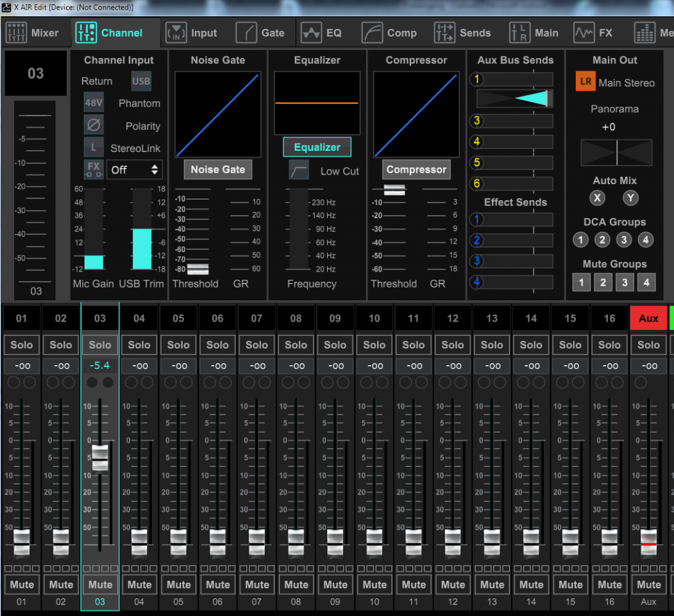Switch to the Main tab

(x=534, y=33)
